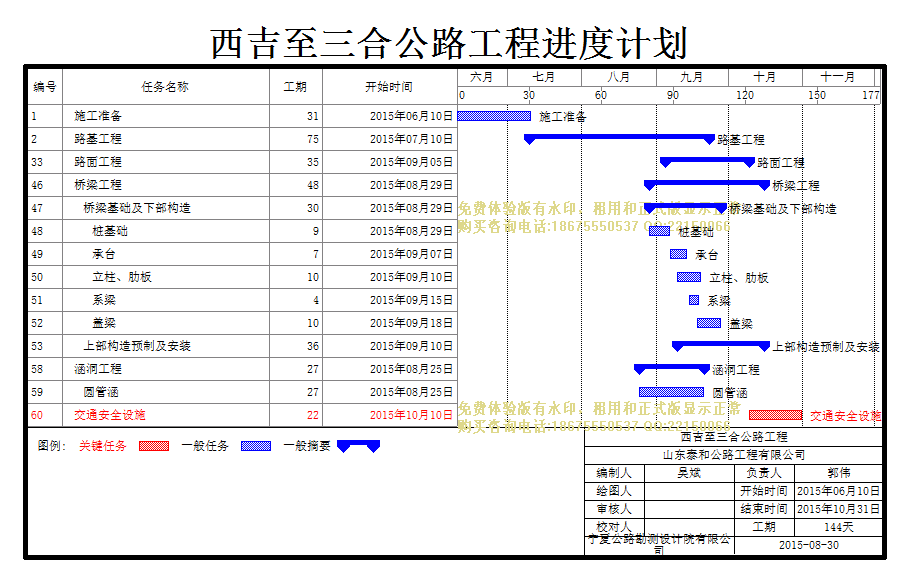Click the chart title 西吉至三合公路工程进度计划

point(449,43)
